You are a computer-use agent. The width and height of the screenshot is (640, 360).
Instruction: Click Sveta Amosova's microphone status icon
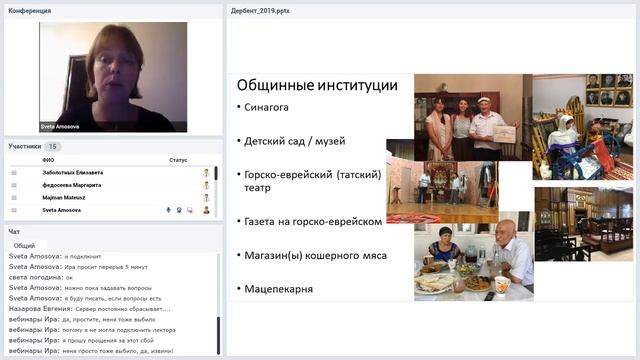pos(168,210)
